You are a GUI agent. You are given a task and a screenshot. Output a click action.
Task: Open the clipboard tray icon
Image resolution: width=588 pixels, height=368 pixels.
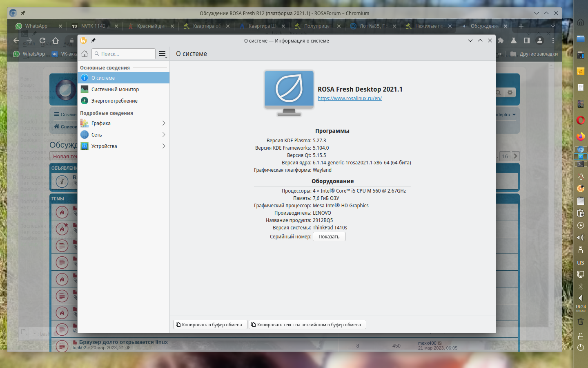(x=581, y=213)
